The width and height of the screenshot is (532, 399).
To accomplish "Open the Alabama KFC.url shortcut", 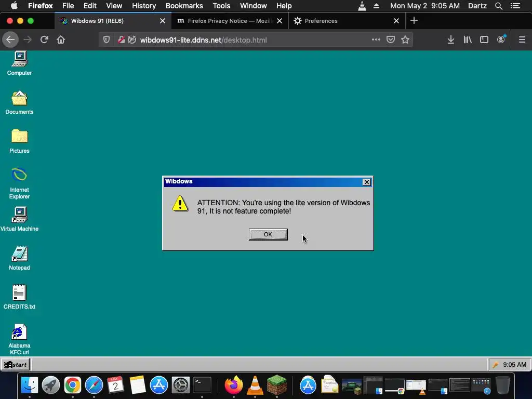I will pyautogui.click(x=19, y=339).
